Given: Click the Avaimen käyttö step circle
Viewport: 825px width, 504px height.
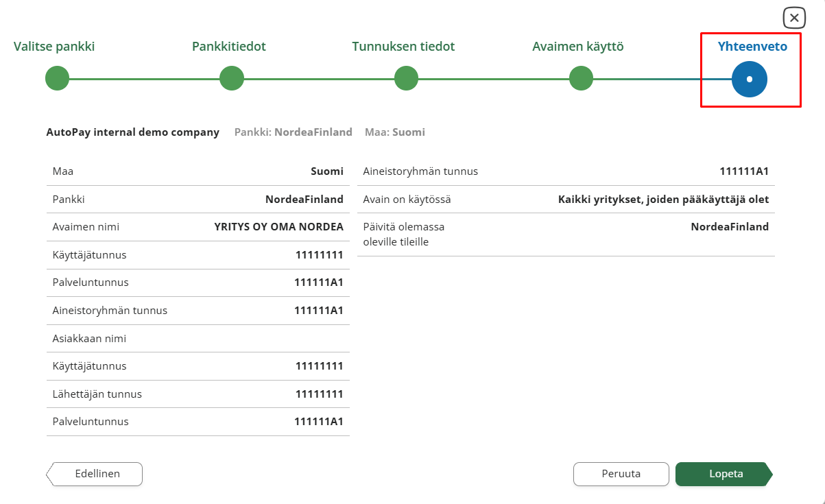Looking at the screenshot, I should [581, 78].
